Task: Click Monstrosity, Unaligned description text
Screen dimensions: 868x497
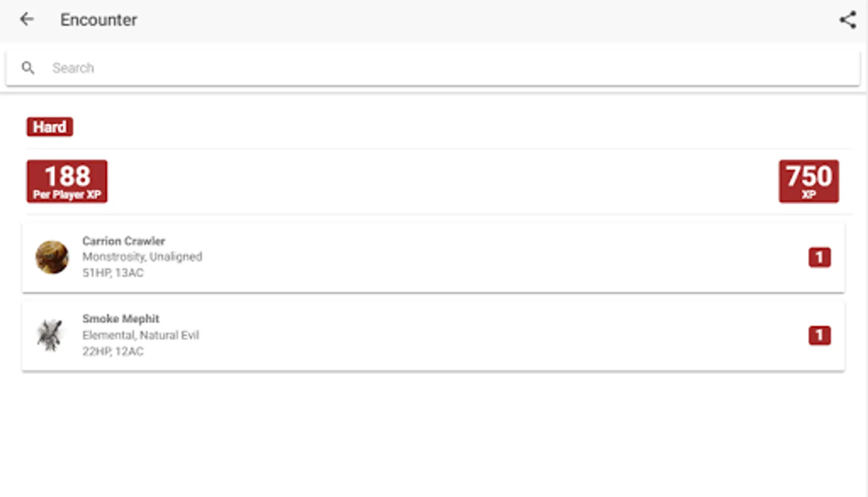Action: tap(142, 257)
